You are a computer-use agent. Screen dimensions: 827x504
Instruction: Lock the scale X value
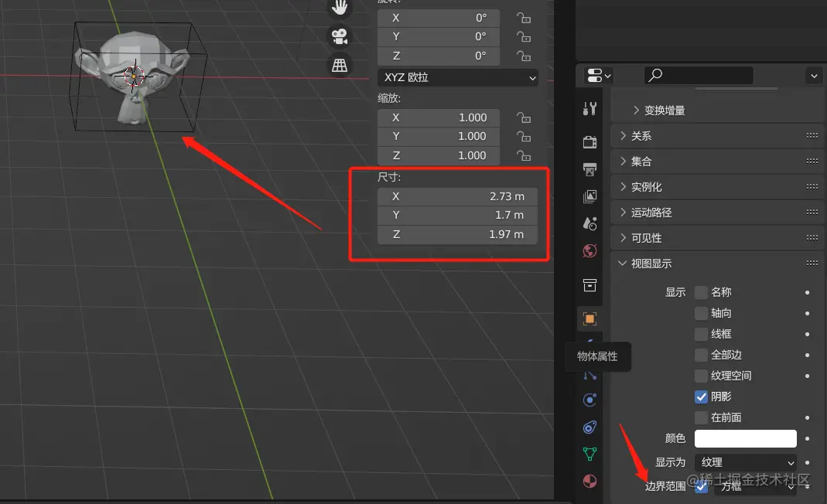point(524,117)
